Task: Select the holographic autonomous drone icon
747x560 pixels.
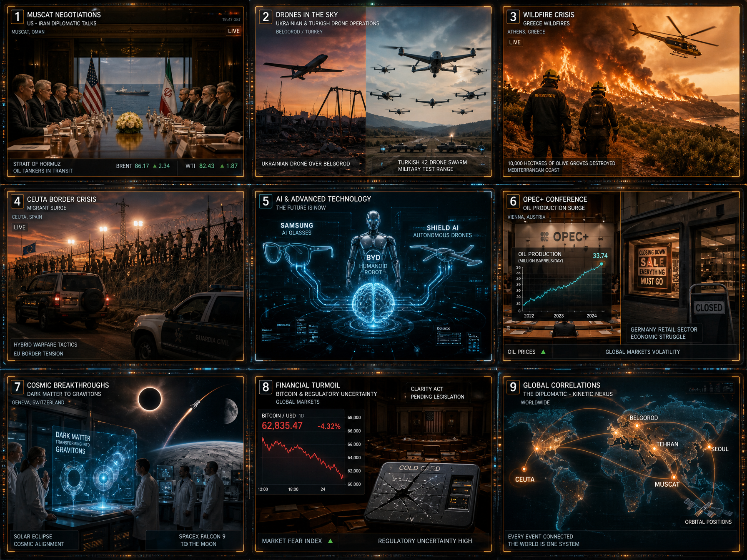Action: [446, 254]
